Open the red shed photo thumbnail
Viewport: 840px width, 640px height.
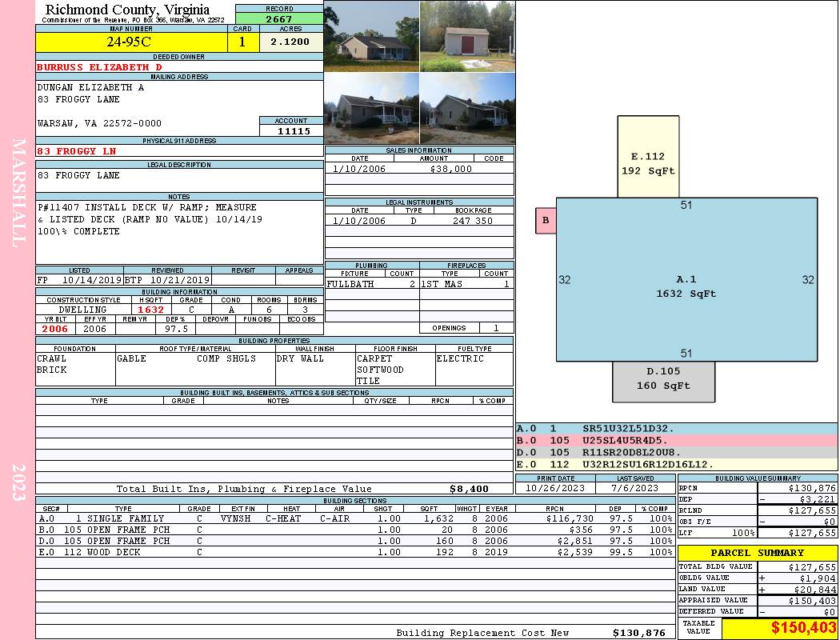(x=467, y=36)
